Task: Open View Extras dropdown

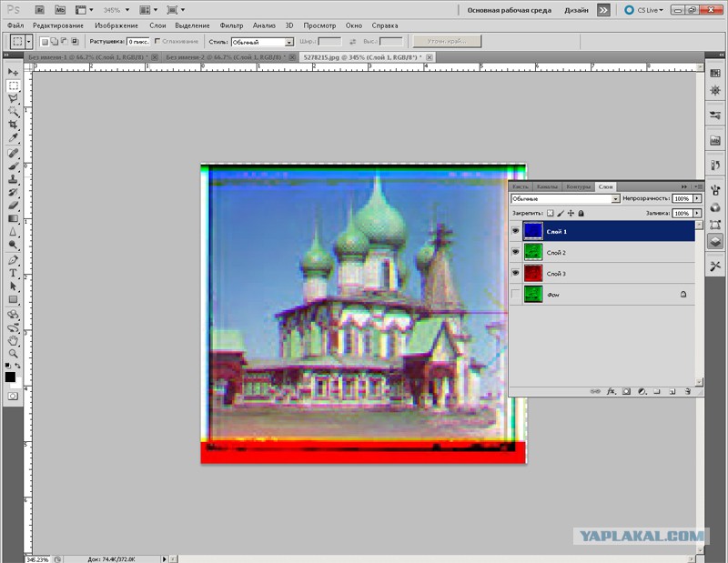Action: pyautogui.click(x=85, y=10)
